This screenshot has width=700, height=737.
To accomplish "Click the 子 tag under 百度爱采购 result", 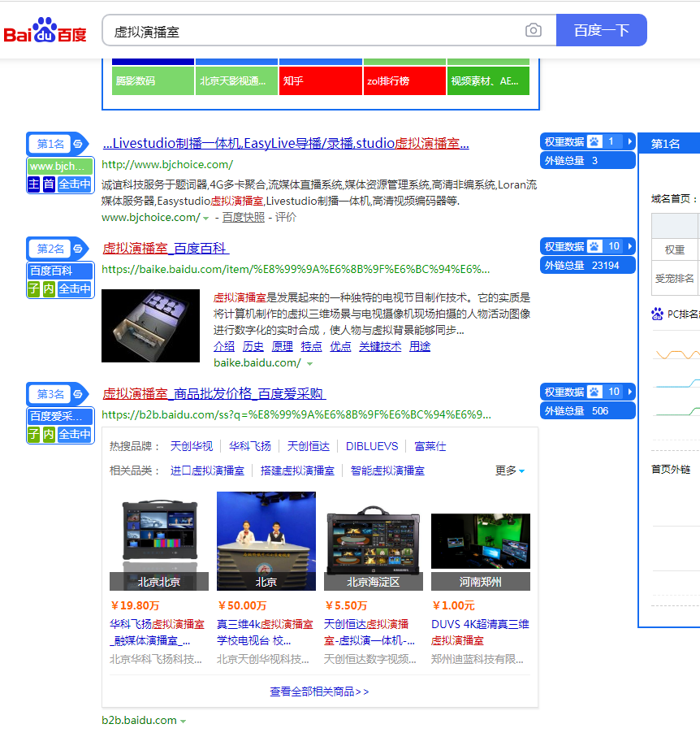I will point(34,434).
